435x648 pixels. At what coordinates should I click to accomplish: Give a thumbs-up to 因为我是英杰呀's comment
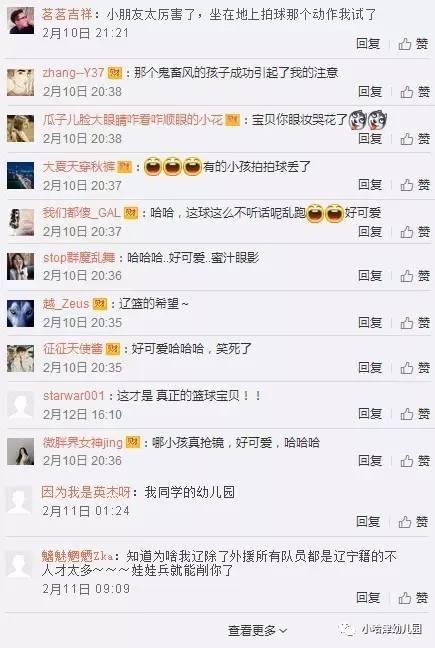click(x=413, y=522)
